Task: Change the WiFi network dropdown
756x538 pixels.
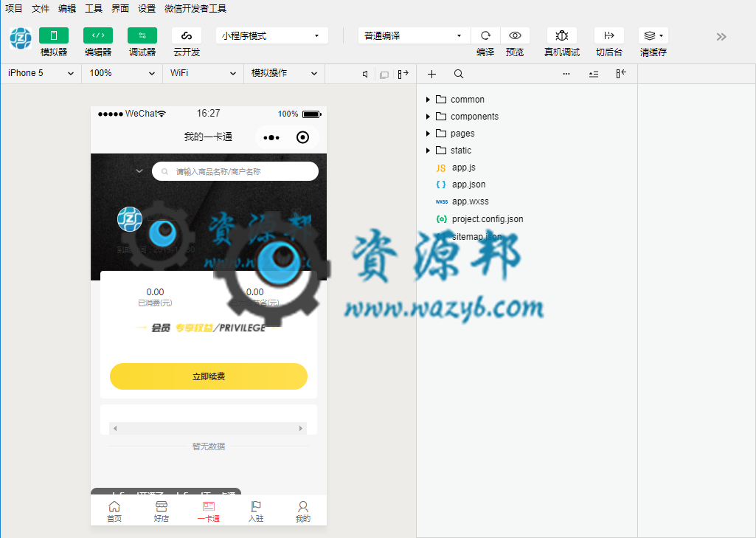Action: click(203, 73)
